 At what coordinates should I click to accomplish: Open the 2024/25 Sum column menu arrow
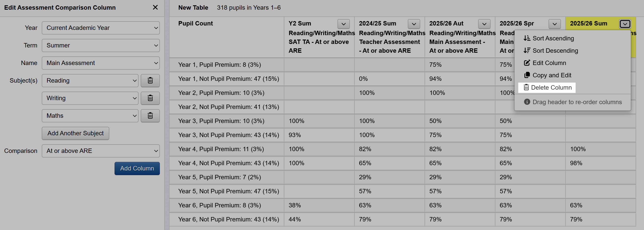click(x=414, y=24)
